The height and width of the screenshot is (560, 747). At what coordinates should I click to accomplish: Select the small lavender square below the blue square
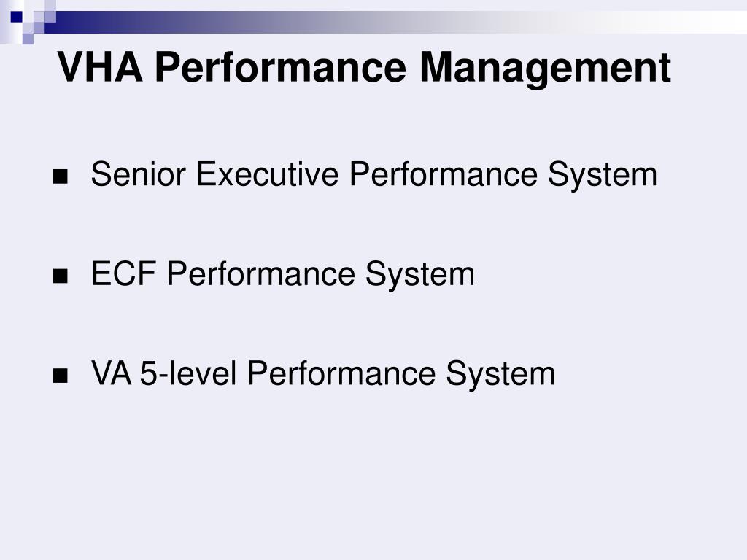[28, 39]
